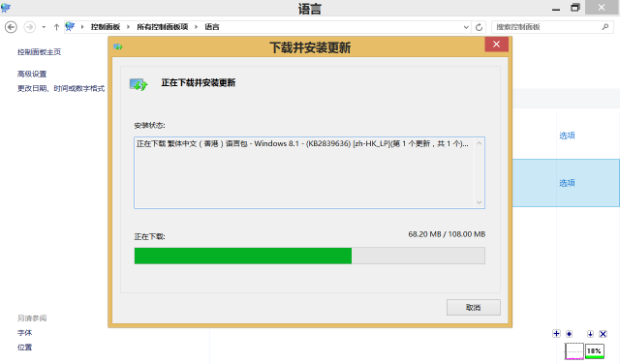The height and width of the screenshot is (364, 620).
Task: Select 控制面板 breadcrumb in address bar
Action: pos(106,27)
